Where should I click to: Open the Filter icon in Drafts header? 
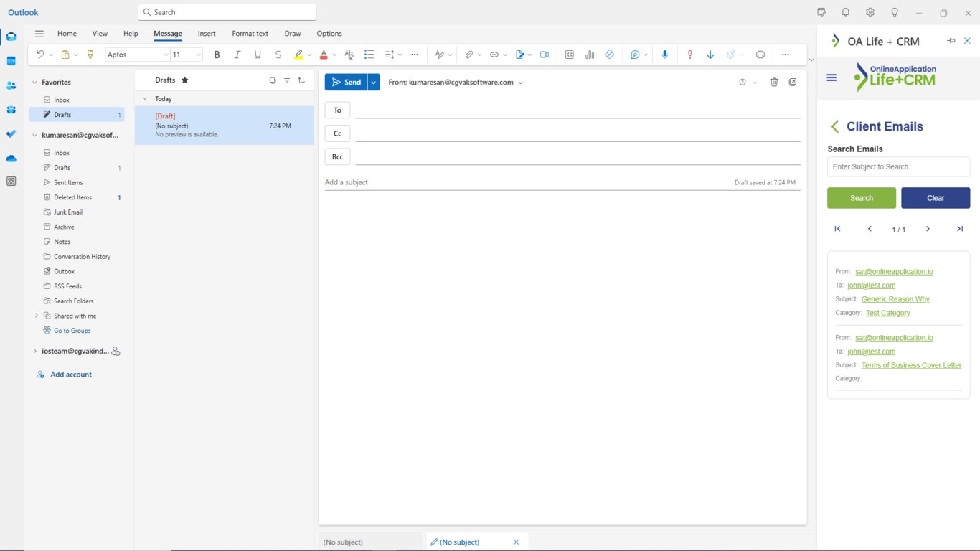tap(287, 80)
